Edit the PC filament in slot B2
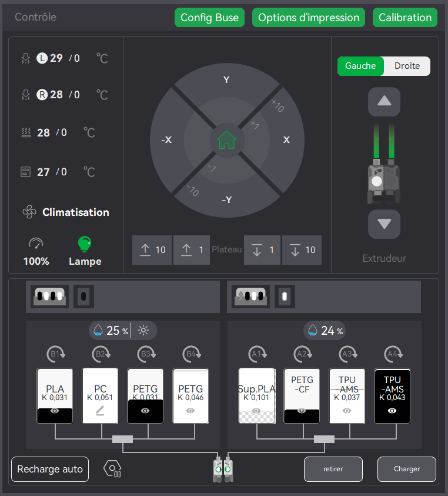This screenshot has width=448, height=496. [100, 411]
